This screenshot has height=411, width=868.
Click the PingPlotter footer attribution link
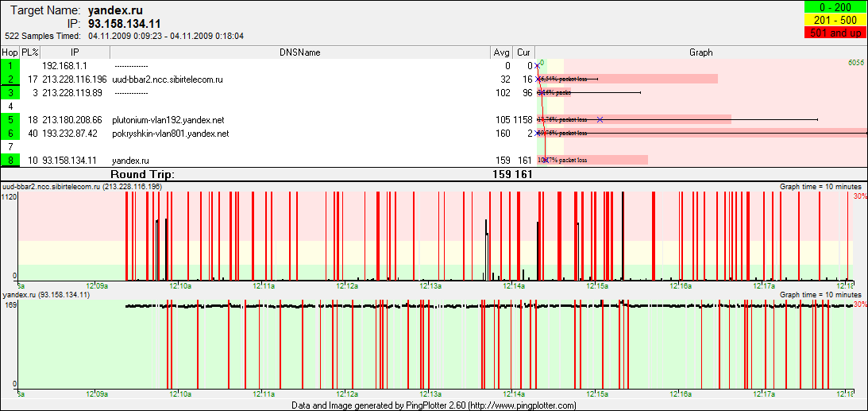pos(434,405)
